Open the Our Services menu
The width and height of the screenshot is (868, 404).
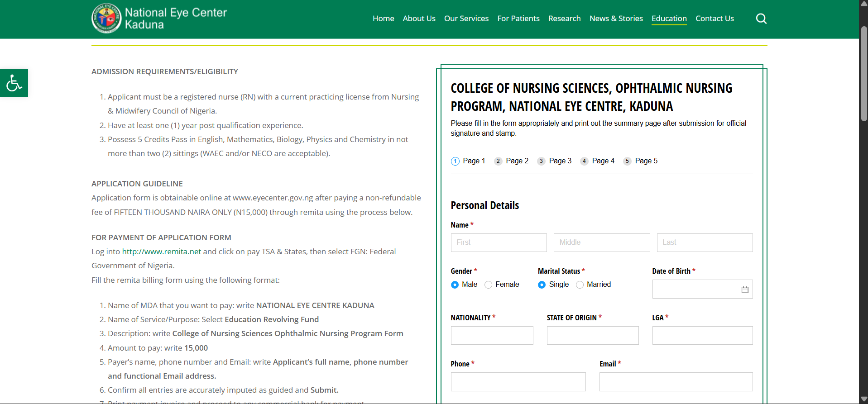click(x=466, y=19)
